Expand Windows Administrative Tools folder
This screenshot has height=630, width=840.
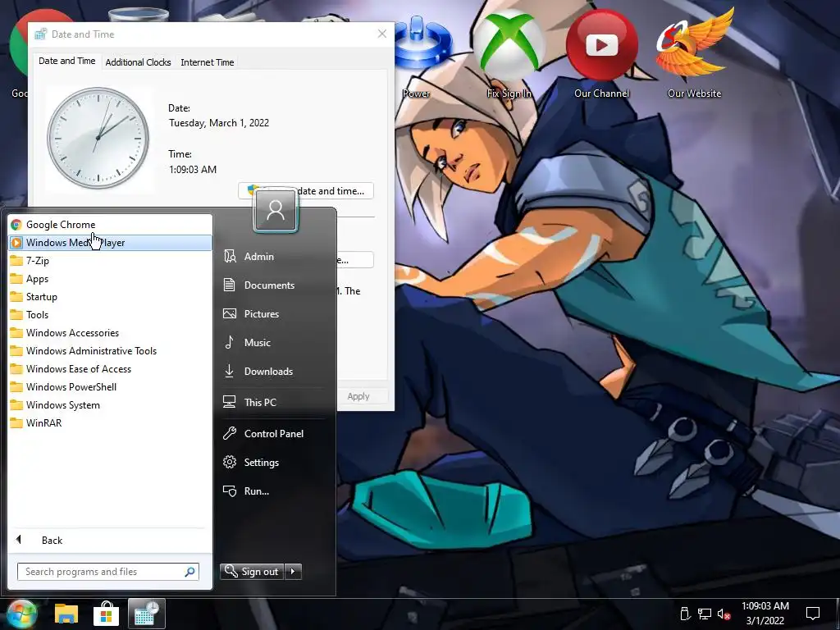coord(110,351)
